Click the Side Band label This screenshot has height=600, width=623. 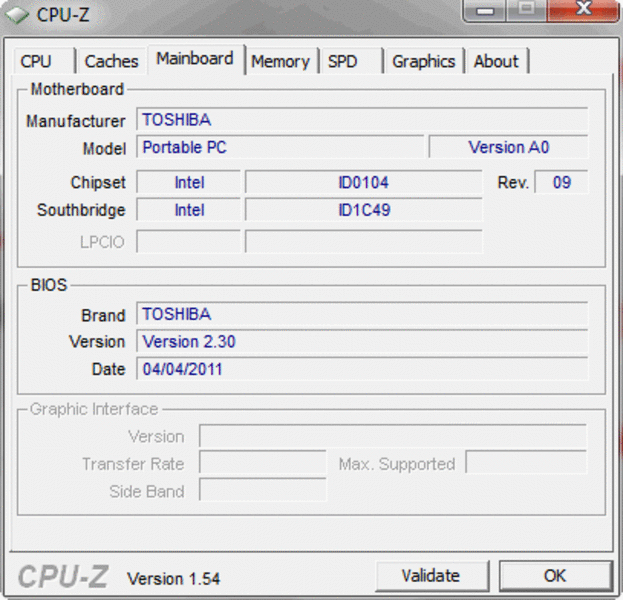(147, 492)
